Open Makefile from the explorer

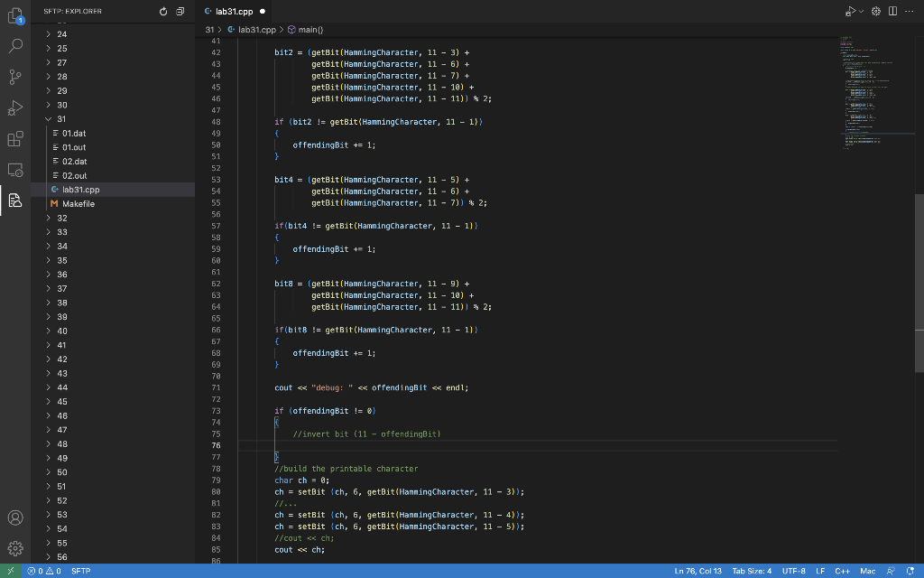point(78,204)
